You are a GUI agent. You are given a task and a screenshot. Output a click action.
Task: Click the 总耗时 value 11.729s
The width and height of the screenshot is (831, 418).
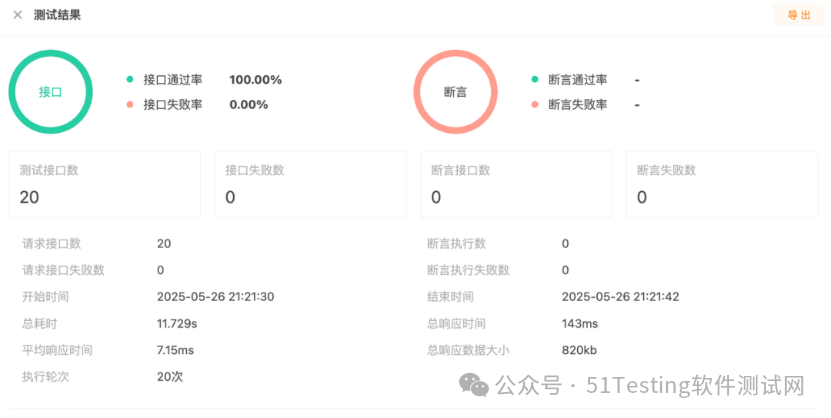[177, 323]
